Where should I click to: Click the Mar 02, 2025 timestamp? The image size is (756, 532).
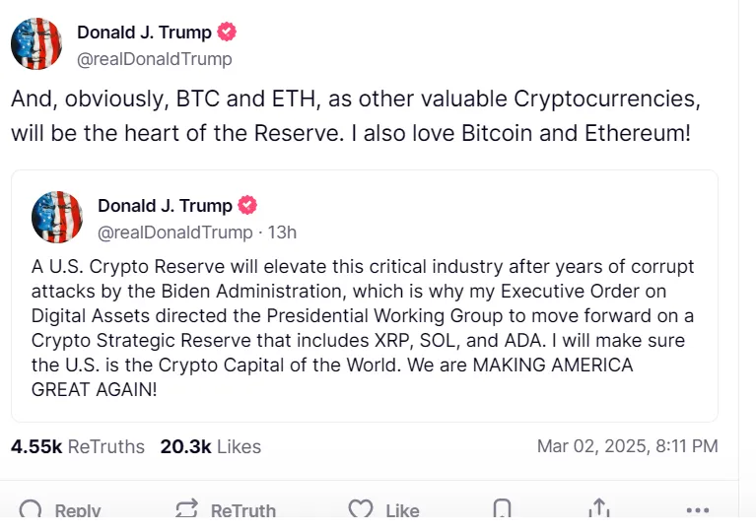pyautogui.click(x=627, y=446)
